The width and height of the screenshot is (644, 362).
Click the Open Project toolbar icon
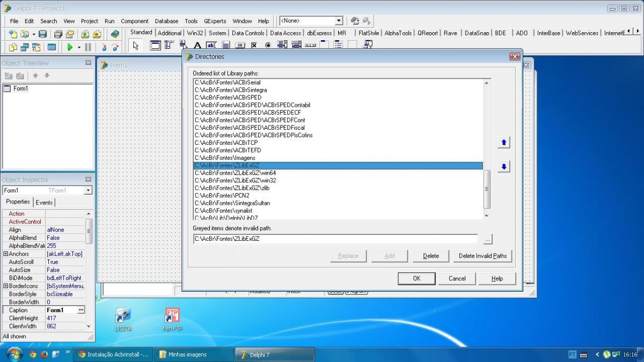(69, 34)
